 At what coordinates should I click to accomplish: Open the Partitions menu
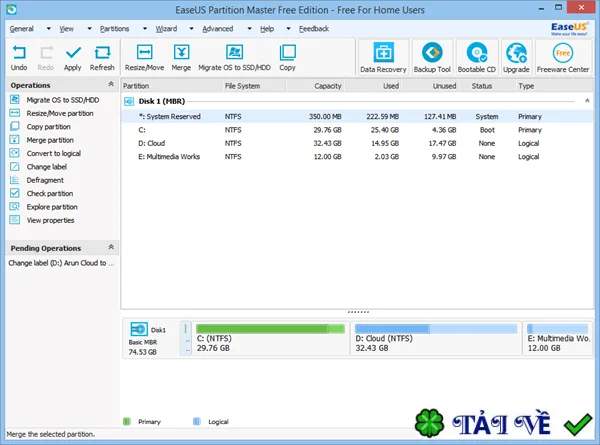[x=114, y=29]
